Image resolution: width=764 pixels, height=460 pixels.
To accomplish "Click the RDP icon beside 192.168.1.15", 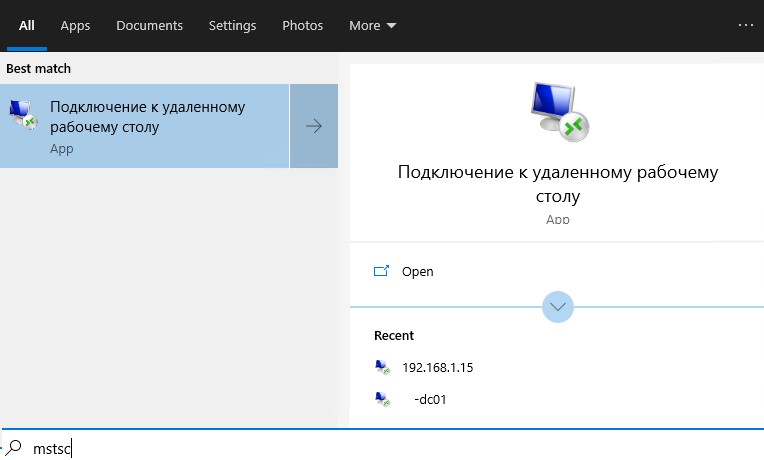I will coord(381,367).
